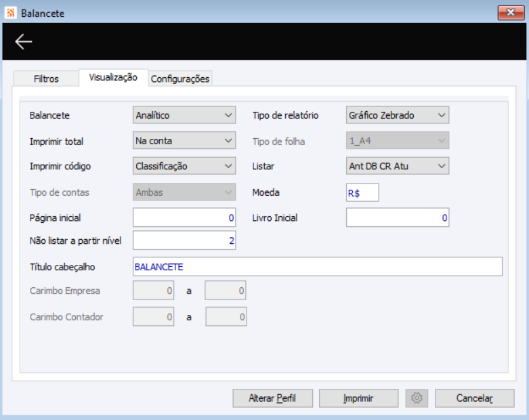Expand the Listar Ant DB CR Atu dropdown

(x=398, y=166)
